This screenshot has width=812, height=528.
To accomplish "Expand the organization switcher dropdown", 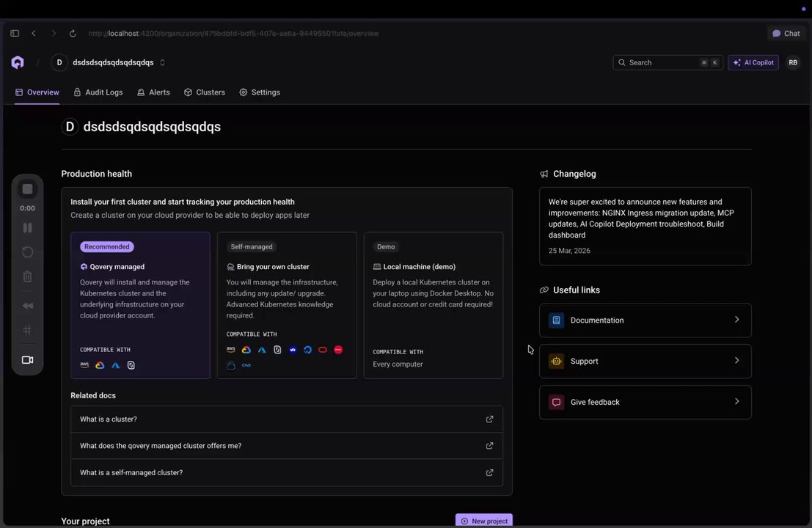I will (162, 62).
